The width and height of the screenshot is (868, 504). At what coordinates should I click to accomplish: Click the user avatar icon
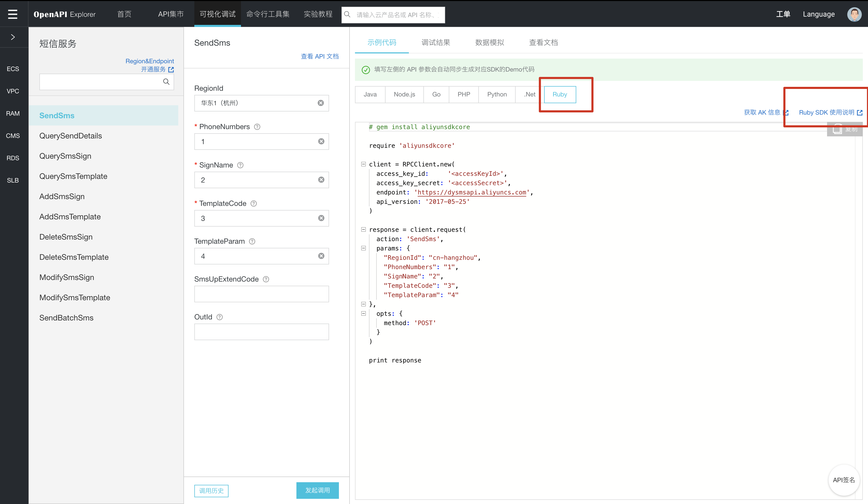click(x=854, y=14)
